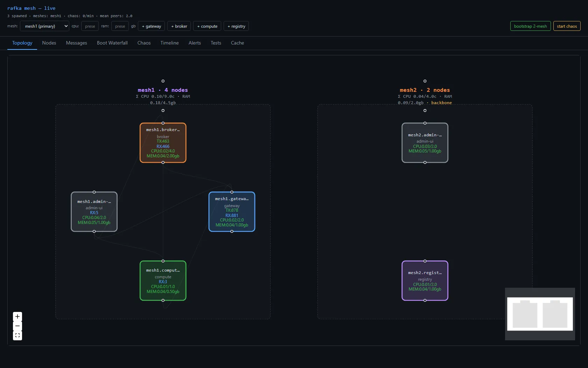Fit the topology view to screen

17,335
